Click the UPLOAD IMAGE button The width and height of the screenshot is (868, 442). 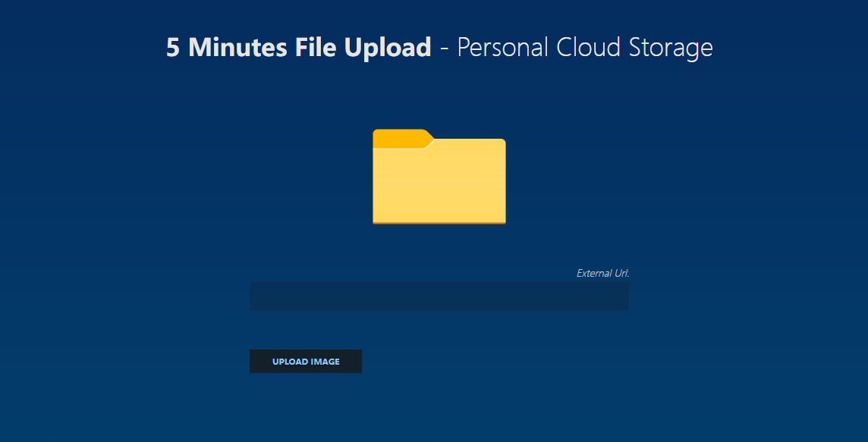[306, 362]
